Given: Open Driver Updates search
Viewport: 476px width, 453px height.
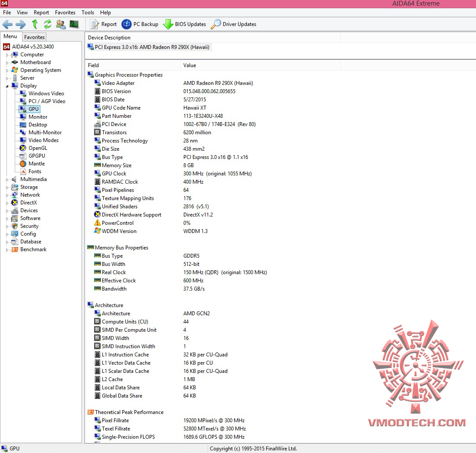Looking at the screenshot, I should coord(233,24).
